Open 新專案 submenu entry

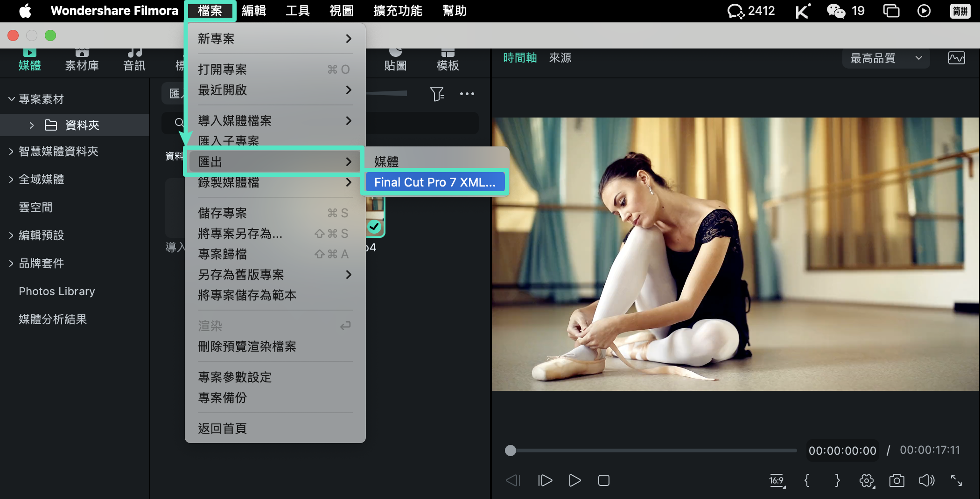click(x=275, y=39)
